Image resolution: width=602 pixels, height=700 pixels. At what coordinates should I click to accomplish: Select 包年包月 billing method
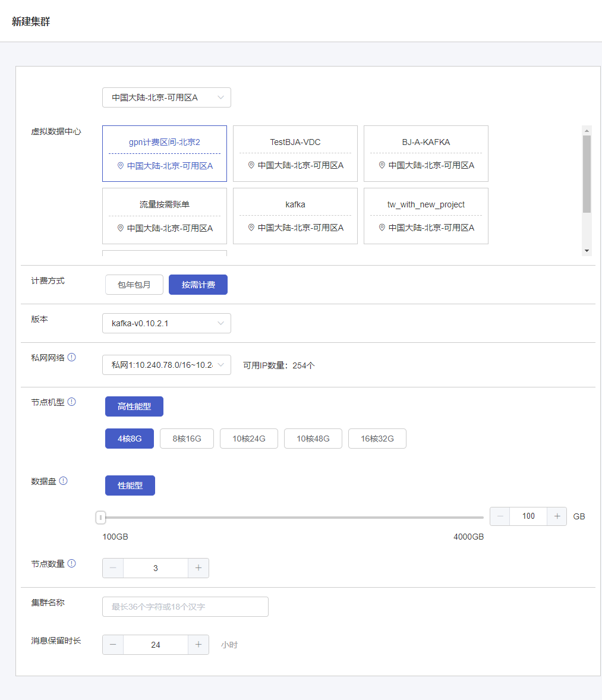click(x=134, y=285)
